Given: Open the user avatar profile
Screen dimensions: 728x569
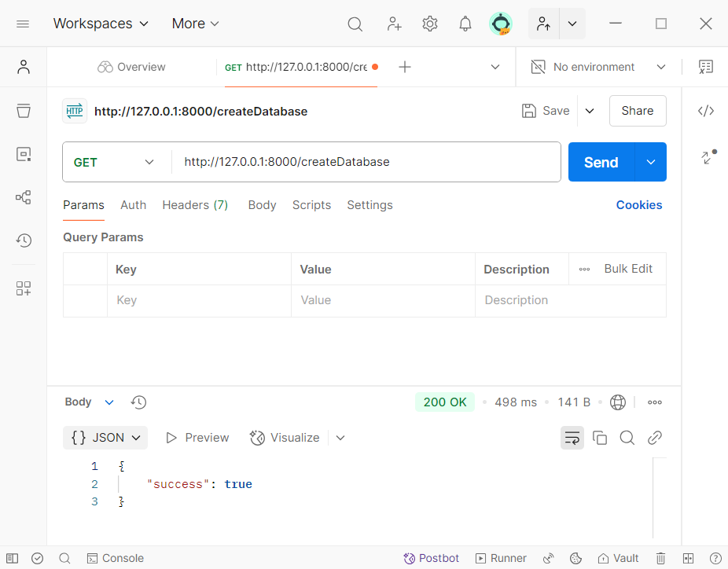Looking at the screenshot, I should [x=501, y=24].
